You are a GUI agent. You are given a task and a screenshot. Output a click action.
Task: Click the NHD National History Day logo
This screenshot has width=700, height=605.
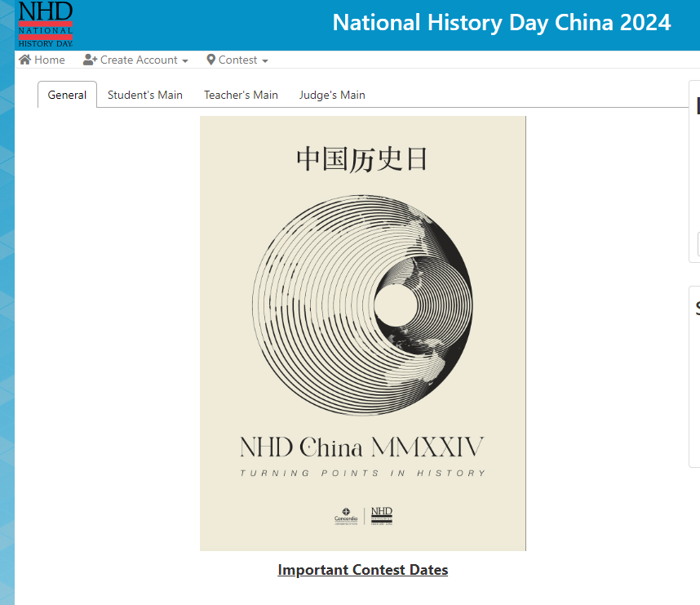pos(45,24)
